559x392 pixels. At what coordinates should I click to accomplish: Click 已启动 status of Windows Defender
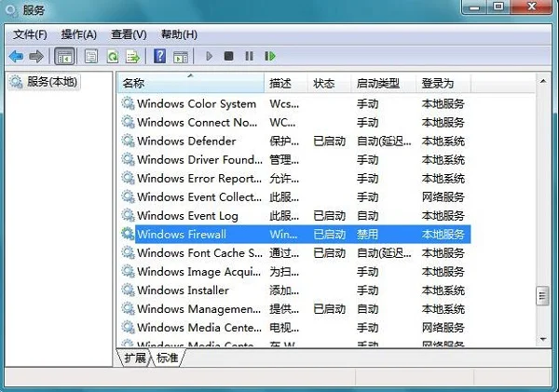(x=330, y=141)
